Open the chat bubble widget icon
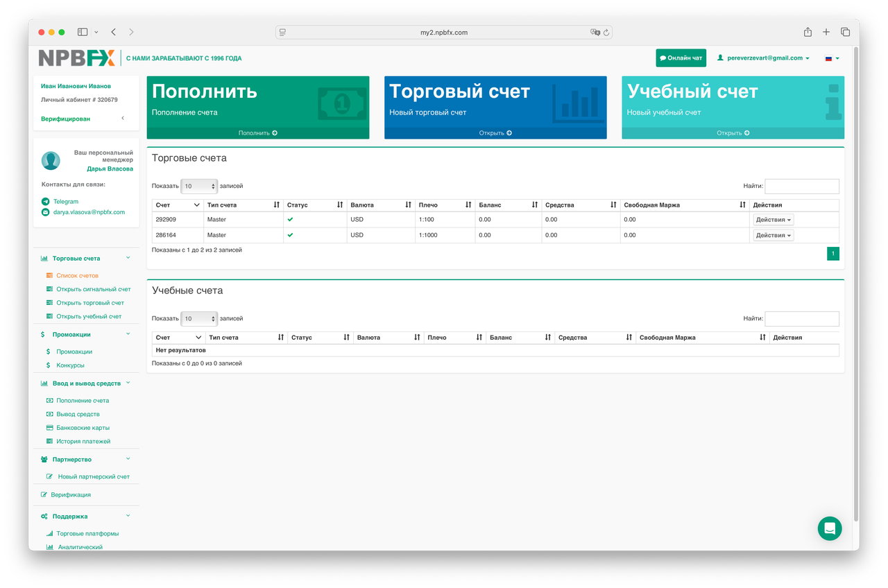Viewport: 888px width, 588px height. click(x=830, y=528)
